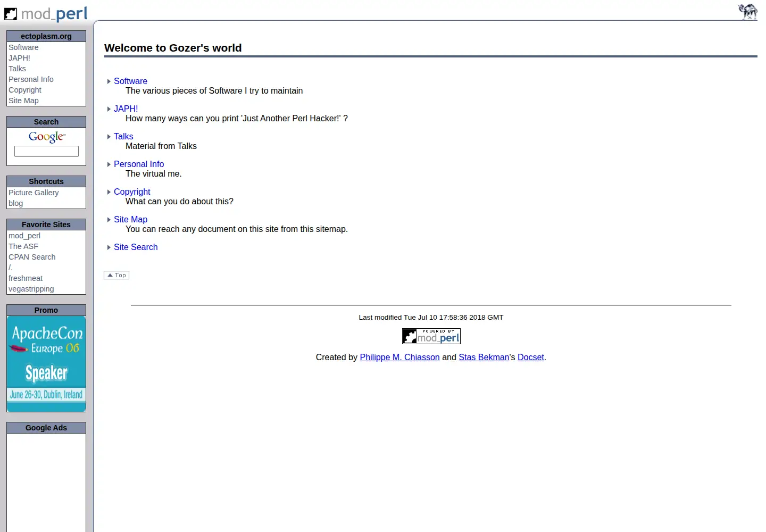Open the blog shortcut

[16, 203]
